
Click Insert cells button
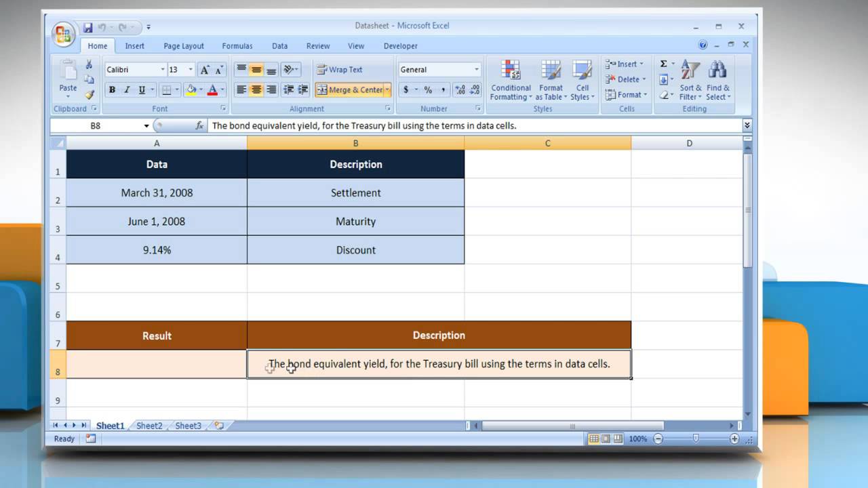click(625, 64)
